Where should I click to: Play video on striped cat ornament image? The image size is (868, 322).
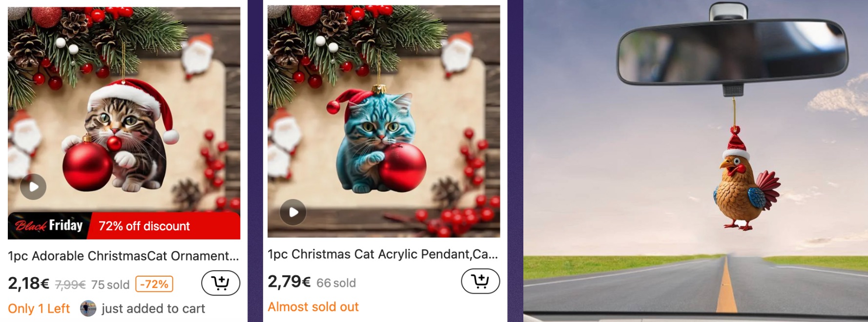click(33, 187)
